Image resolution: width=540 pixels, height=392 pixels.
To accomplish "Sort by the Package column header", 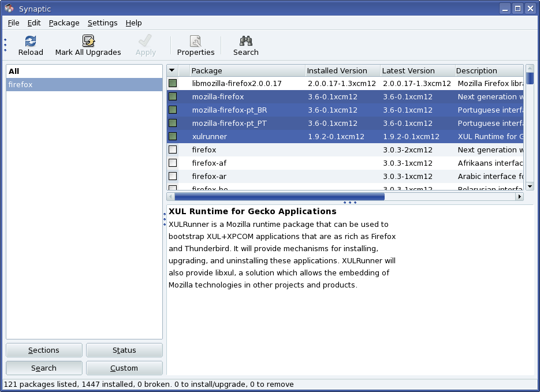I will click(247, 70).
